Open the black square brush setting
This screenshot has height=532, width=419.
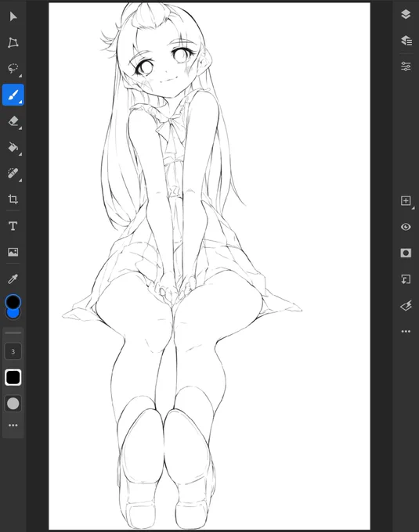point(13,377)
